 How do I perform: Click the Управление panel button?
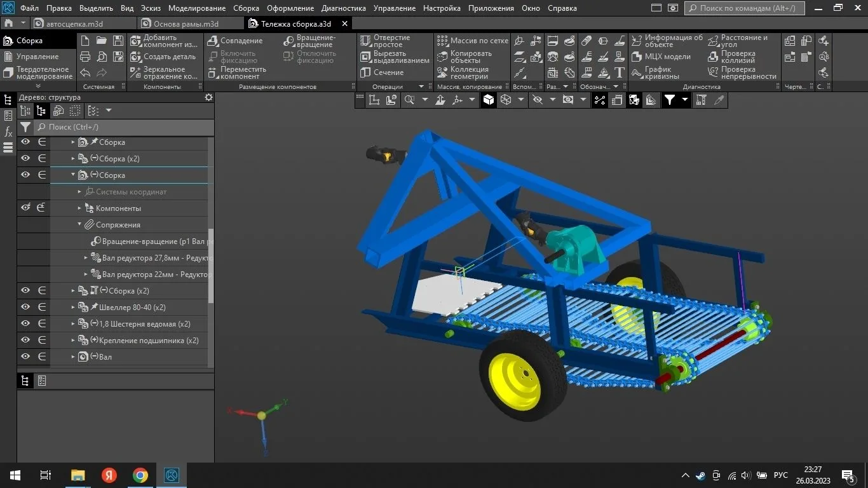coord(37,57)
